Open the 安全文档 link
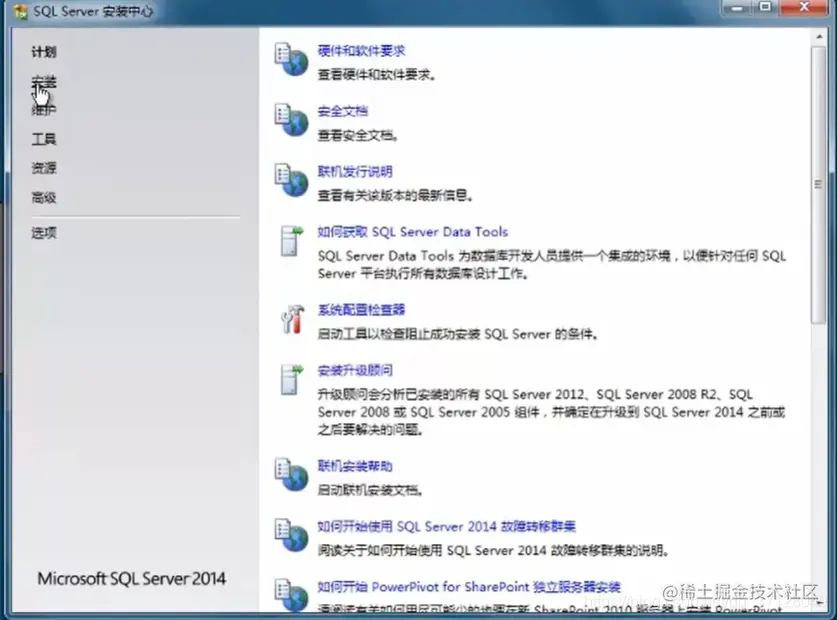The image size is (837, 620). 343,111
